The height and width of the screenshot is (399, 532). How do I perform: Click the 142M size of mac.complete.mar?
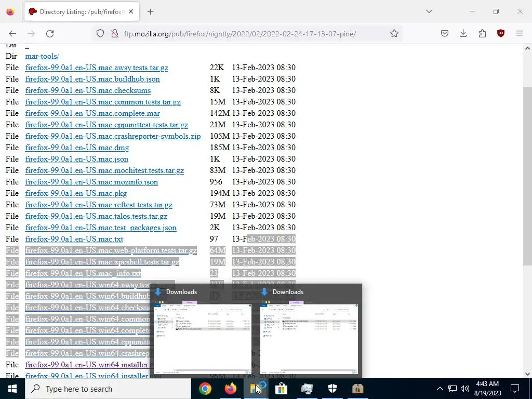coord(220,113)
